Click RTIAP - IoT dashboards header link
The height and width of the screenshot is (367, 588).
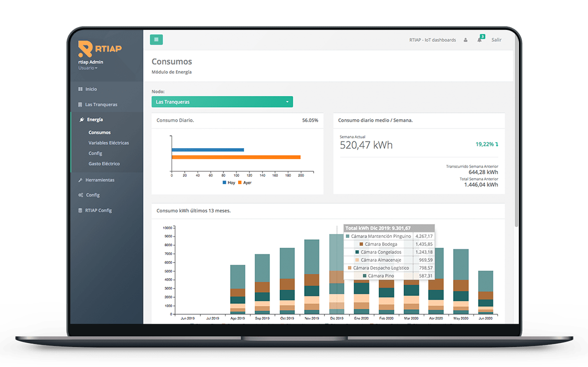[432, 40]
